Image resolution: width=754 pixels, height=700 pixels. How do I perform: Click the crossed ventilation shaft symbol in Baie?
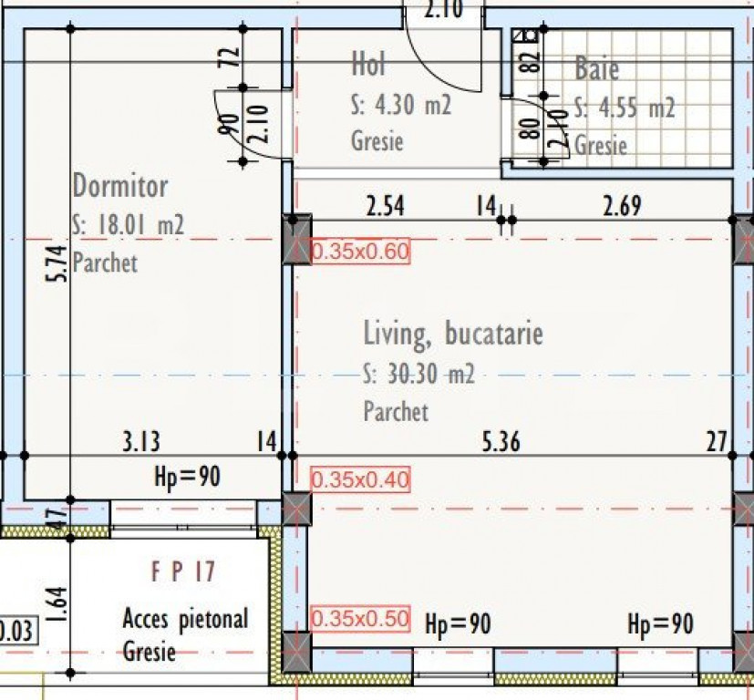point(525,36)
